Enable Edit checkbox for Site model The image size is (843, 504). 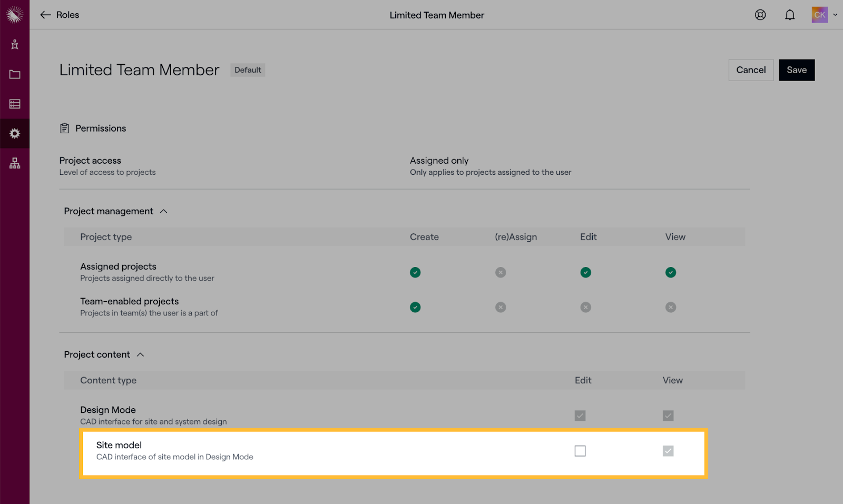tap(580, 451)
